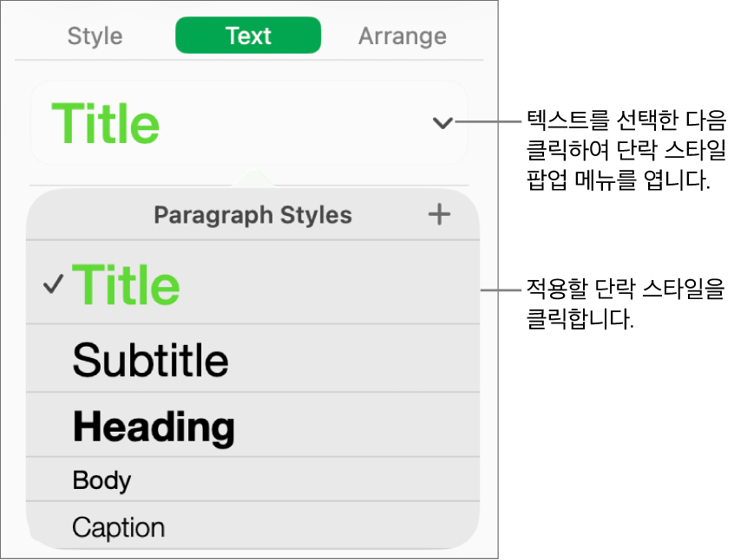Click the Paragraph Styles header label

click(252, 215)
